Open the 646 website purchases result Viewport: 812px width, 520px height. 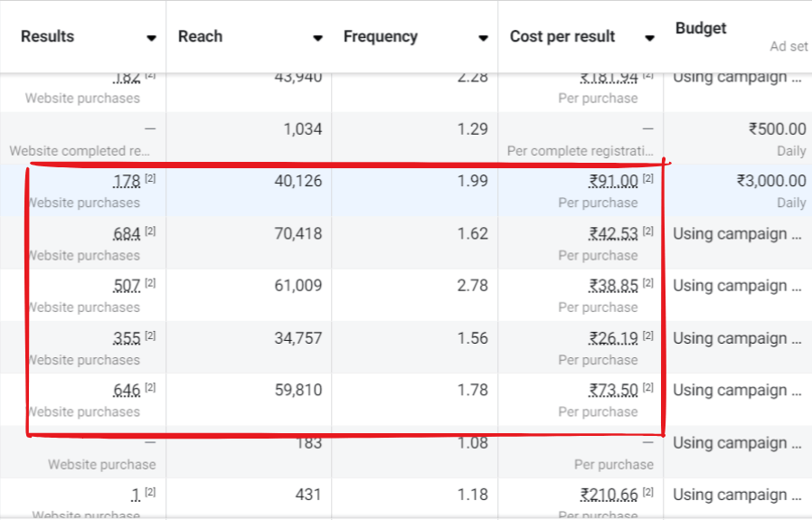[127, 391]
